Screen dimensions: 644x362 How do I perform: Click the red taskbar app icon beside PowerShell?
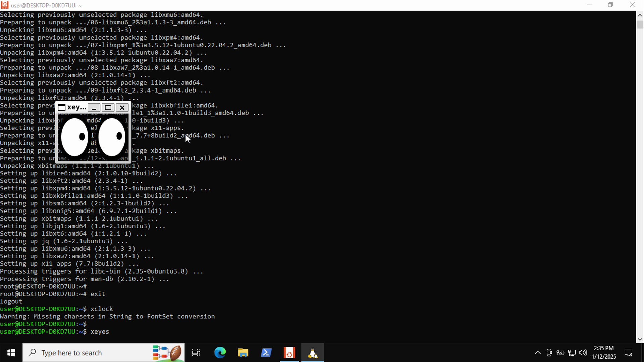[x=289, y=353]
